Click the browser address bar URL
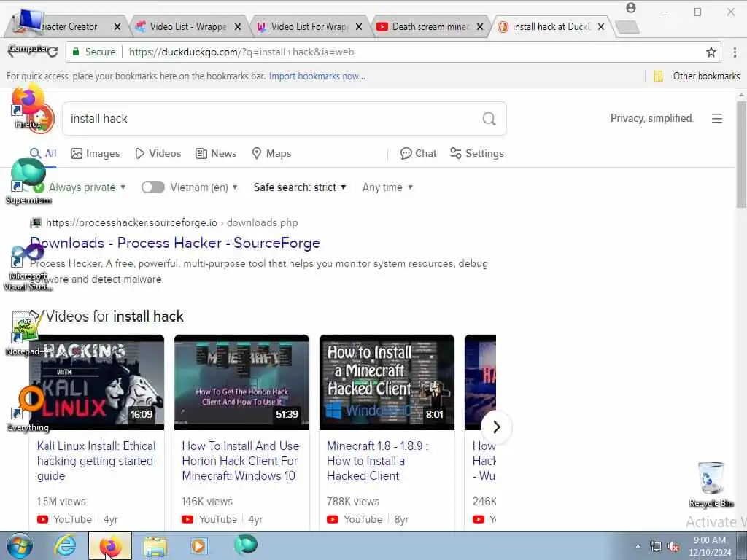The width and height of the screenshot is (747, 560). [241, 52]
